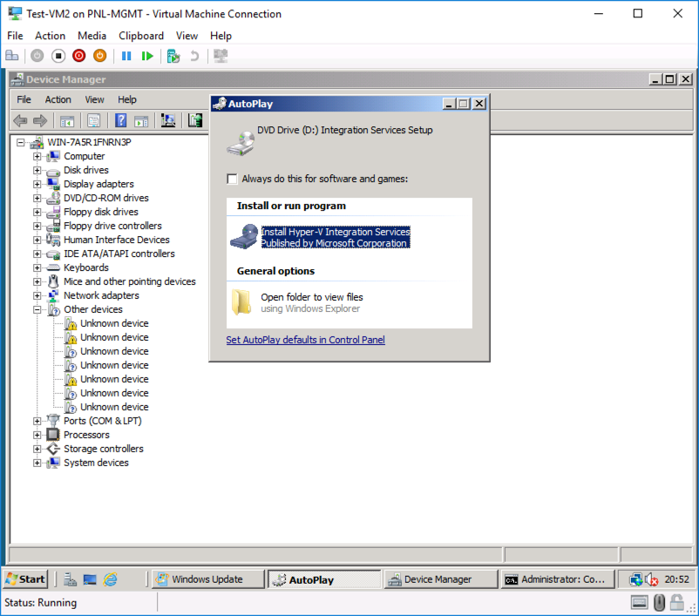Open the Media menu of VM Connection
The image size is (699, 616).
pos(92,36)
